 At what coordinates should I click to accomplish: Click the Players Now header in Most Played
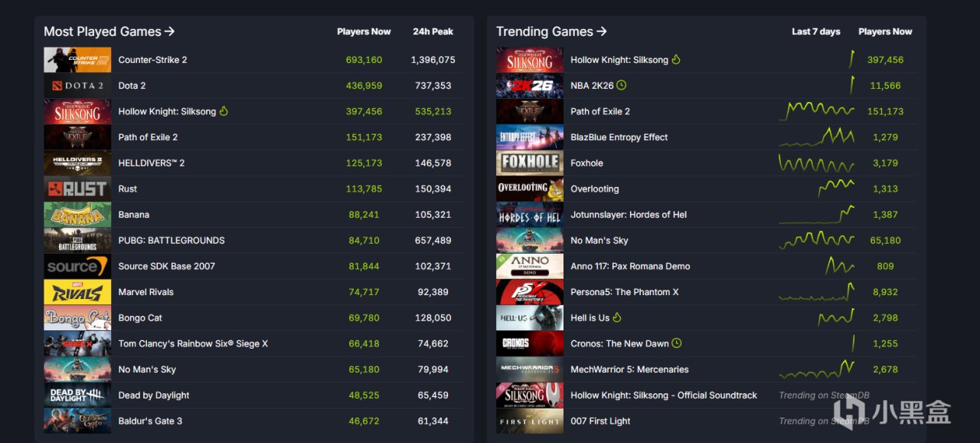click(x=364, y=31)
